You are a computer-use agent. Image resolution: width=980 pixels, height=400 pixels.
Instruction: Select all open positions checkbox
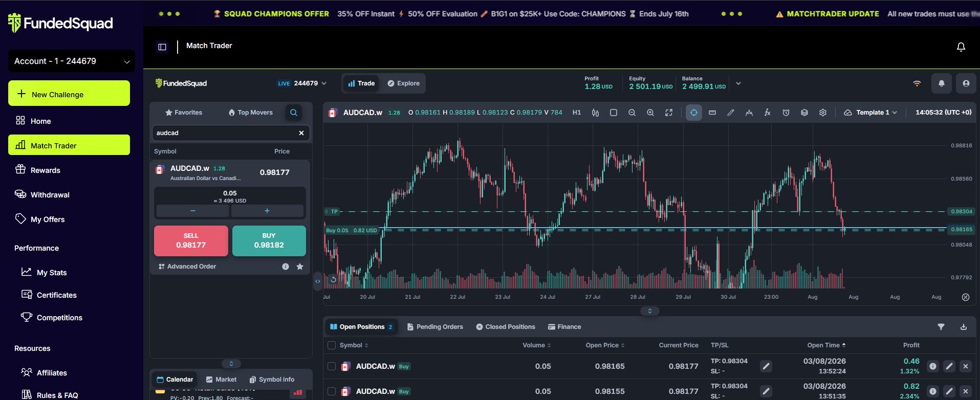(x=332, y=345)
